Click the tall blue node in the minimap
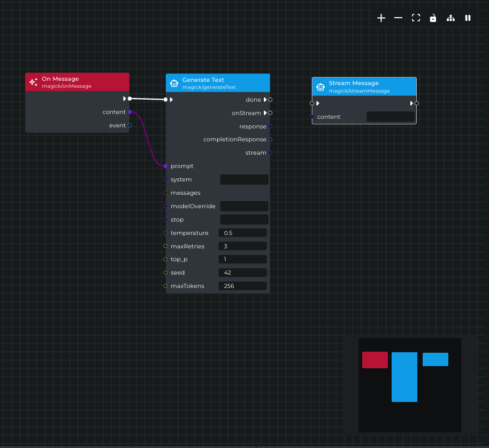 tap(404, 376)
